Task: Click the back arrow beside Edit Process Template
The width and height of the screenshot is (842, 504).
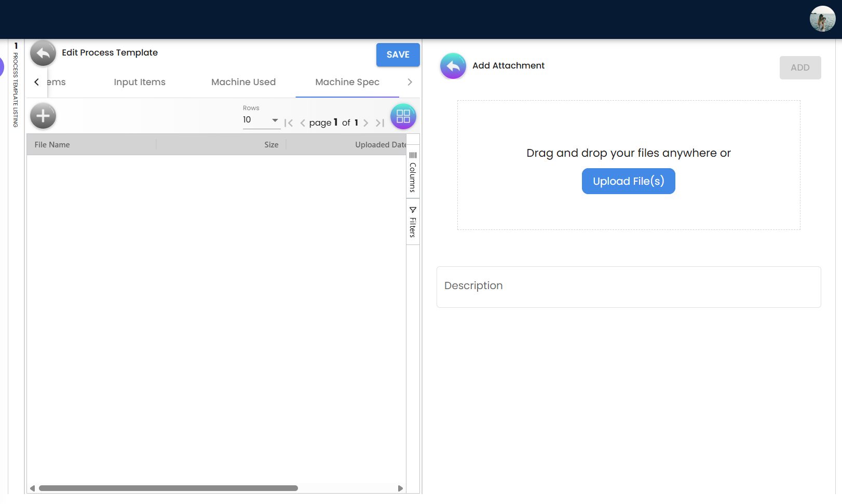Action: 43,53
